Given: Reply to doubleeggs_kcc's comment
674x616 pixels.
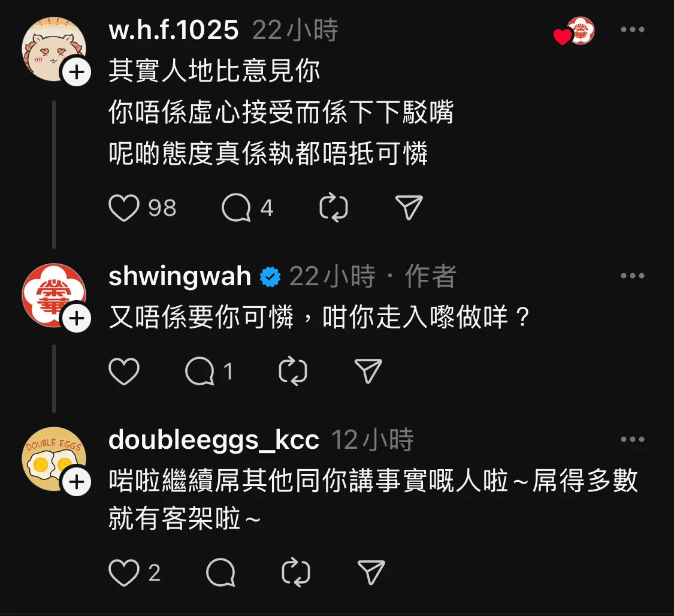Looking at the screenshot, I should [x=221, y=573].
